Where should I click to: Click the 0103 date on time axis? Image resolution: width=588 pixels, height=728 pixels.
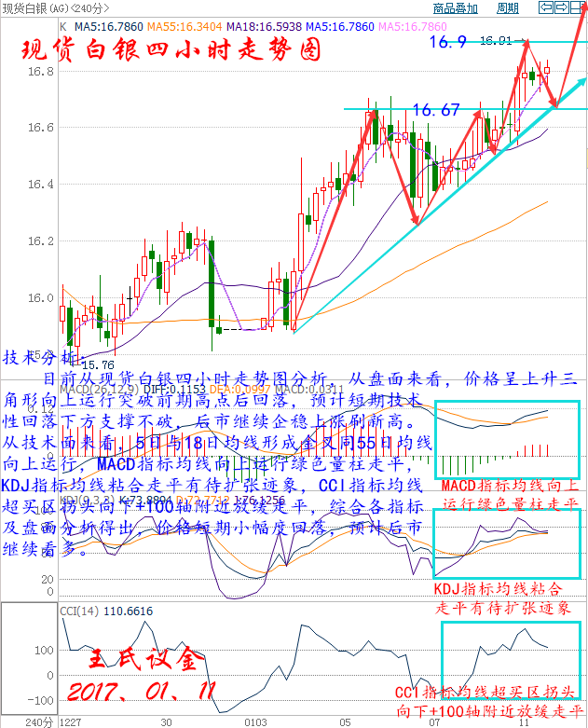pyautogui.click(x=254, y=721)
